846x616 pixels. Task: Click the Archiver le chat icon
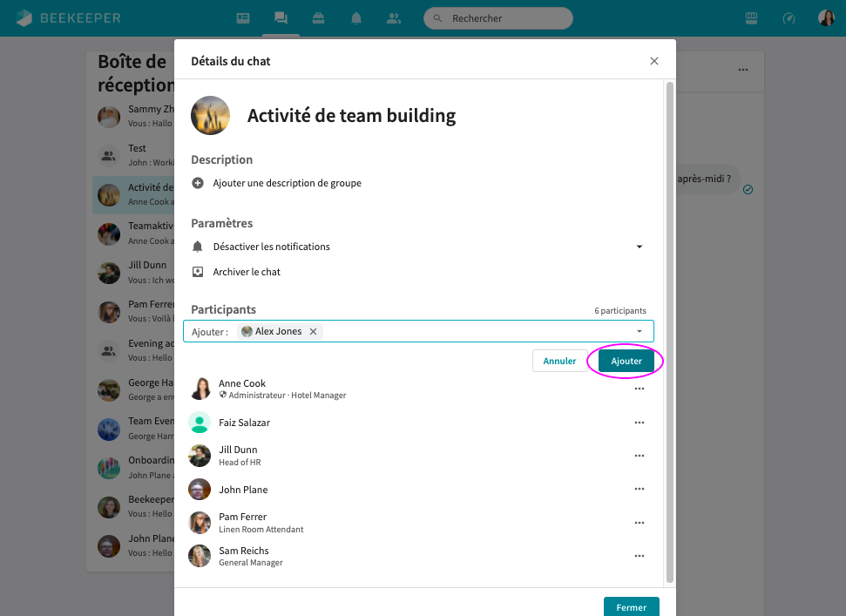pos(198,272)
